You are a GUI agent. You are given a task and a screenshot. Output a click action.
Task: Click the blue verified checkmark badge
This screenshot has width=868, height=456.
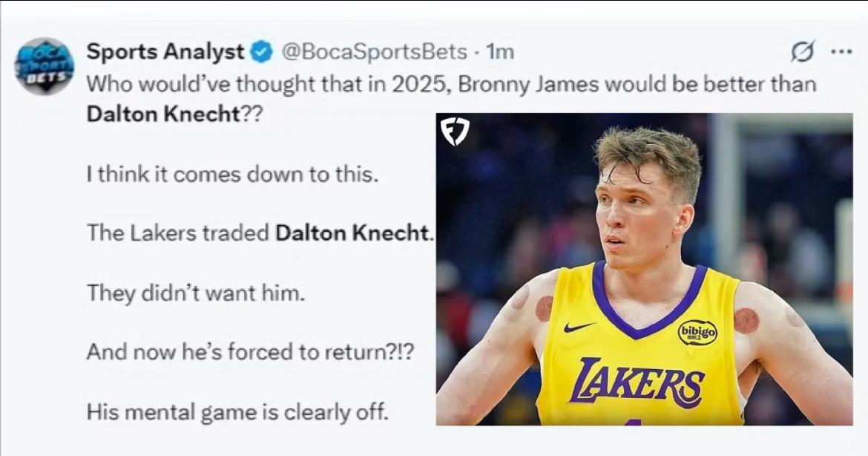[x=261, y=52]
